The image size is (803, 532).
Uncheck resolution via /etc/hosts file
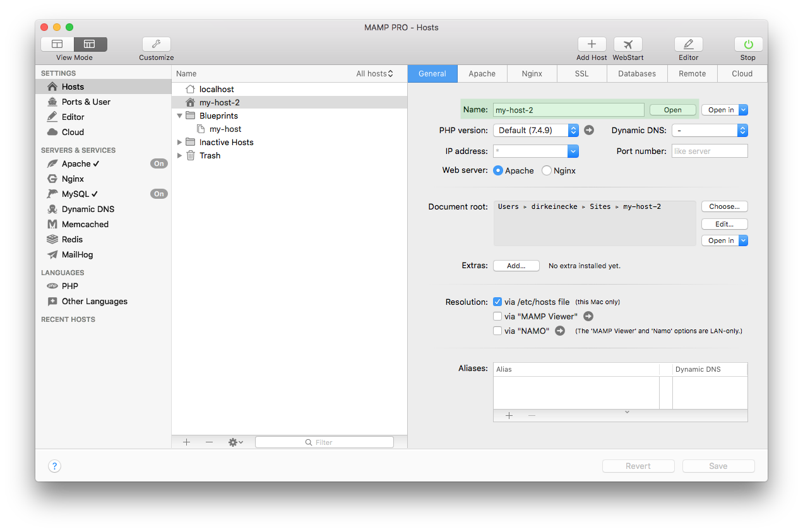[x=497, y=302]
